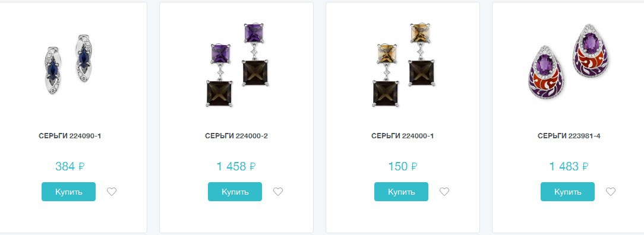Viewport: 644px width, 235px height.
Task: Click heart icon for earrings 224000-2
Action: pos(278,192)
